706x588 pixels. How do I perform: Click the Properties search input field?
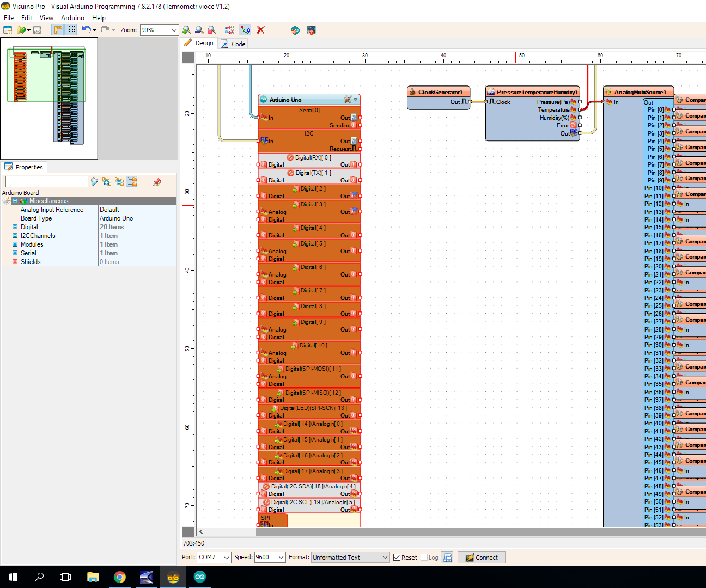[x=47, y=182]
